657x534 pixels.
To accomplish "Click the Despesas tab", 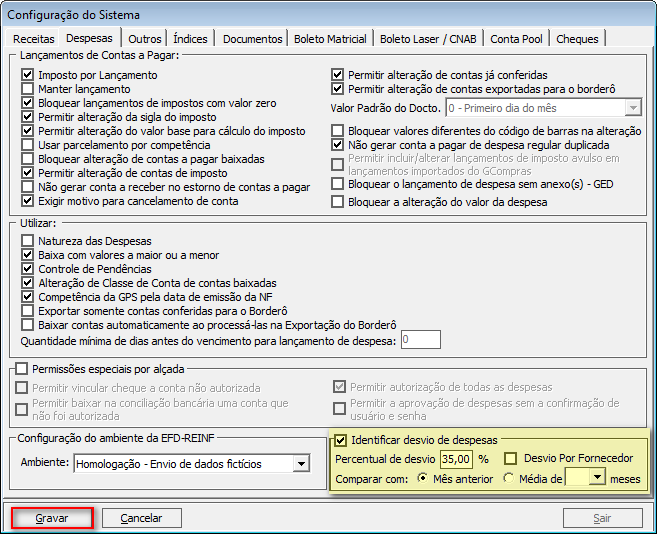I will click(89, 38).
